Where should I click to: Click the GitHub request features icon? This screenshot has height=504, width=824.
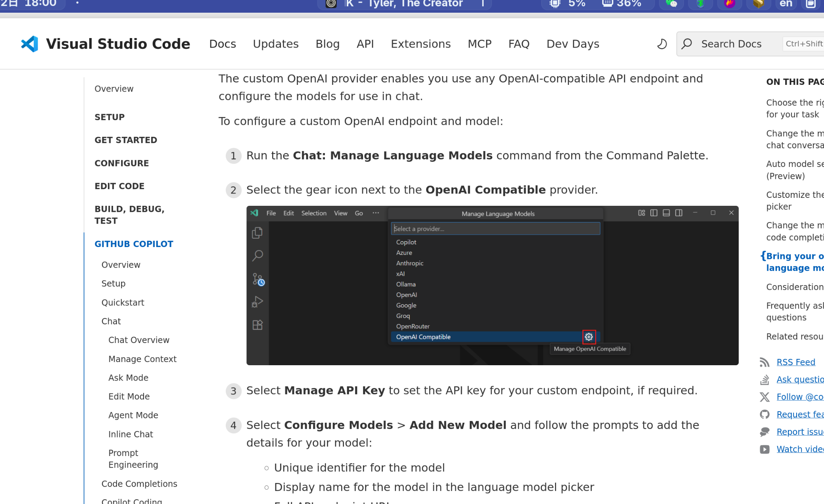pyautogui.click(x=764, y=414)
